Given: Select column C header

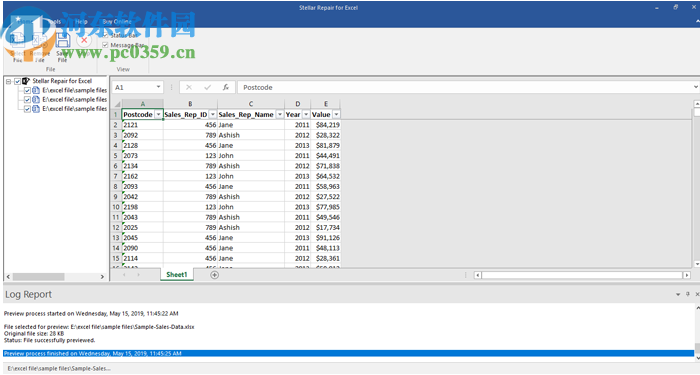Looking at the screenshot, I should pyautogui.click(x=251, y=104).
